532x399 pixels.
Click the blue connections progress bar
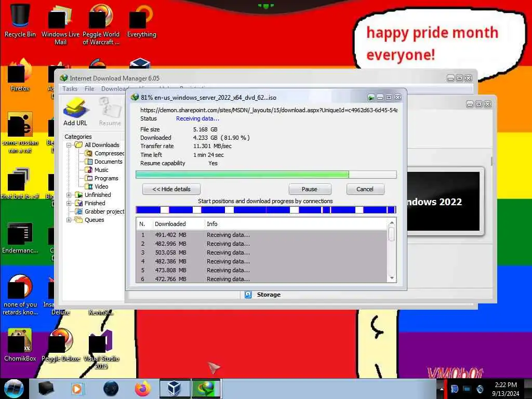[266, 210]
